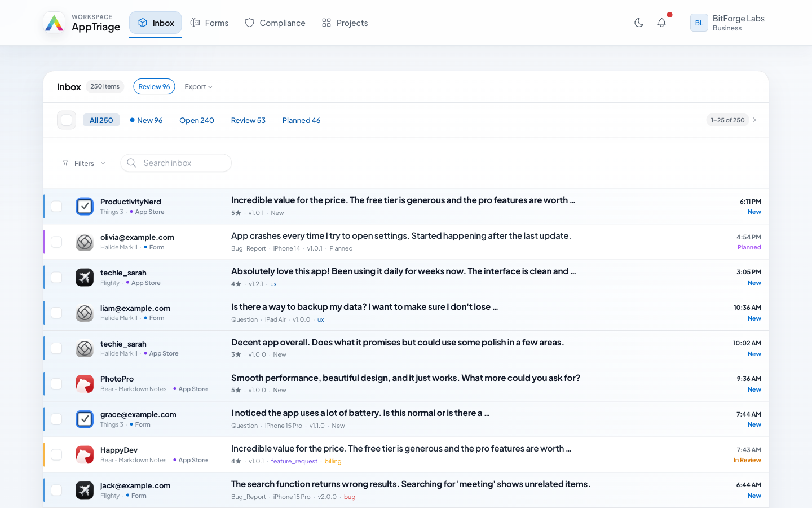Screen dimensions: 812x508
Task: Select the Compliance shield icon
Action: [249, 23]
